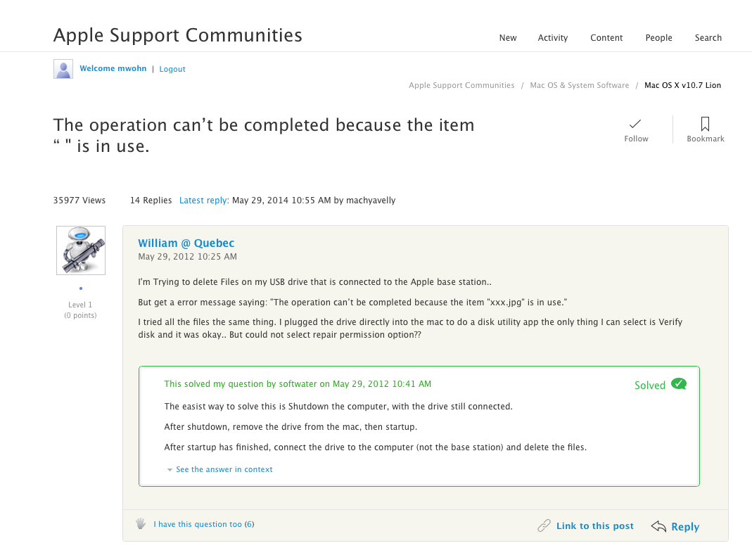Click the reply arrow icon
The image size is (752, 560).
tap(658, 526)
